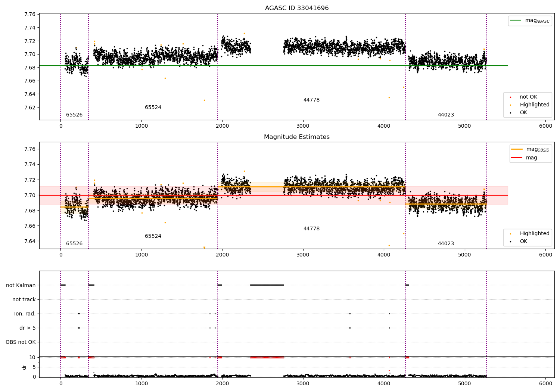This screenshot has width=560, height=392.
Task: Click obsid label 65524 in the middle plot
Action: point(153,236)
